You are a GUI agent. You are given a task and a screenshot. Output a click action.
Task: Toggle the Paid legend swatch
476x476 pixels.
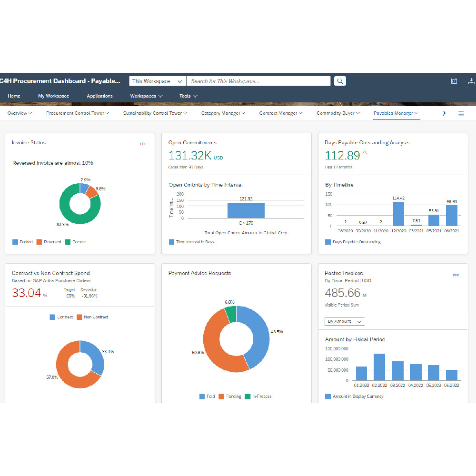(202, 397)
